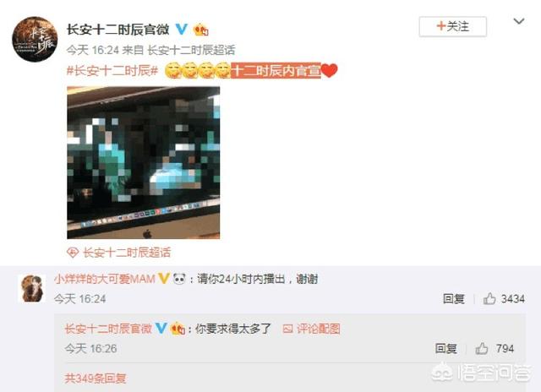The width and height of the screenshot is (541, 392).
Task: Open the 长安十二时辰官微 profile avatar
Action: click(x=35, y=40)
